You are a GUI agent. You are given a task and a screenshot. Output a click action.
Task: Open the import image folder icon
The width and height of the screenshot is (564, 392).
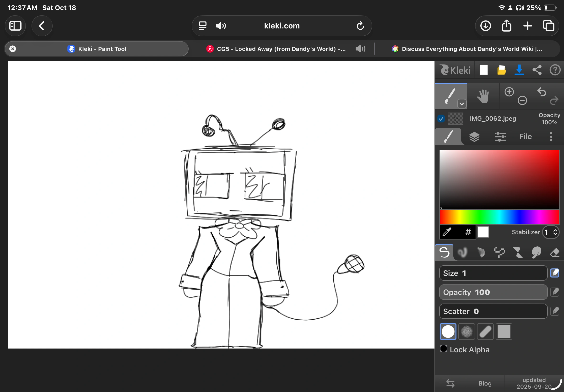pyautogui.click(x=501, y=70)
